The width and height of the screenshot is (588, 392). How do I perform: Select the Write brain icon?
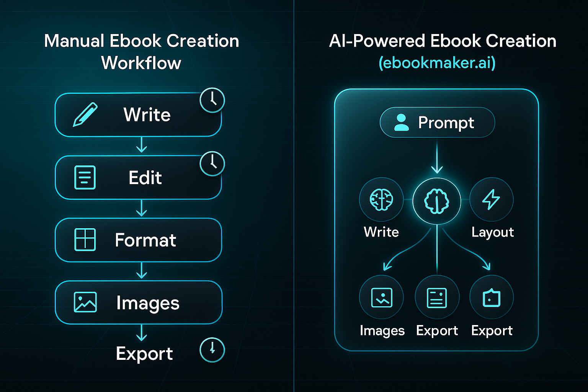pos(381,200)
